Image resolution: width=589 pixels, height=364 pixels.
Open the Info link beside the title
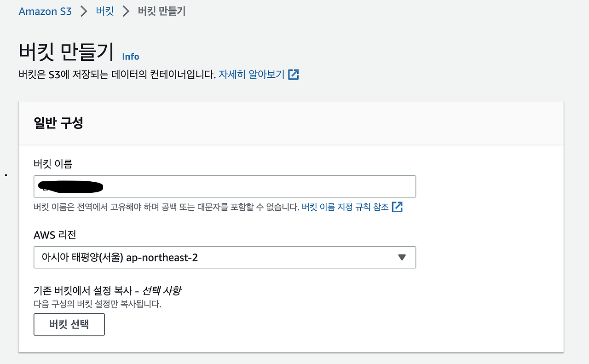131,57
